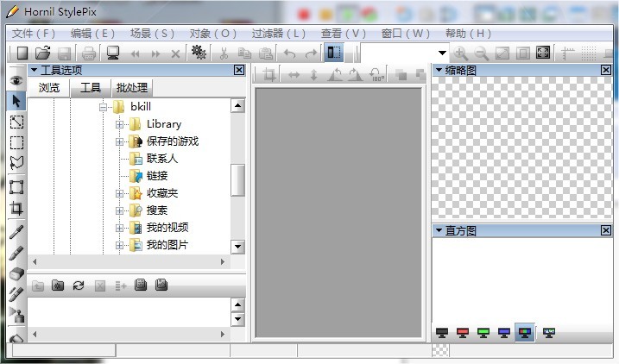Go to previous image arrow icon

pyautogui.click(x=135, y=54)
